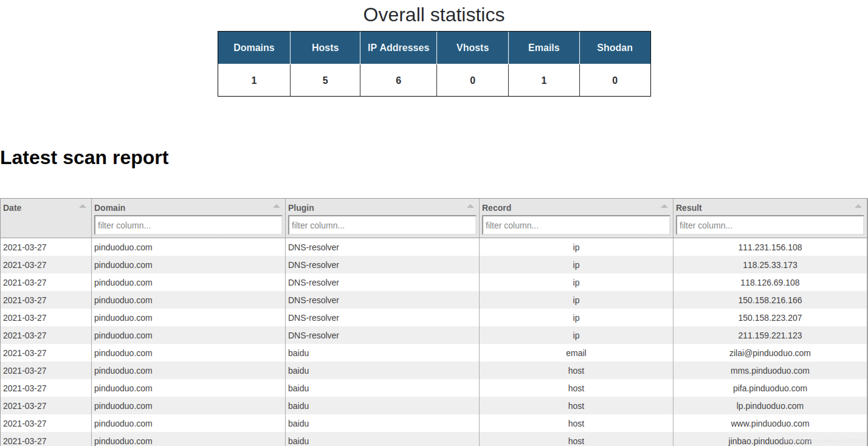Click ip record in the 118.25.33.173 row

coord(576,265)
